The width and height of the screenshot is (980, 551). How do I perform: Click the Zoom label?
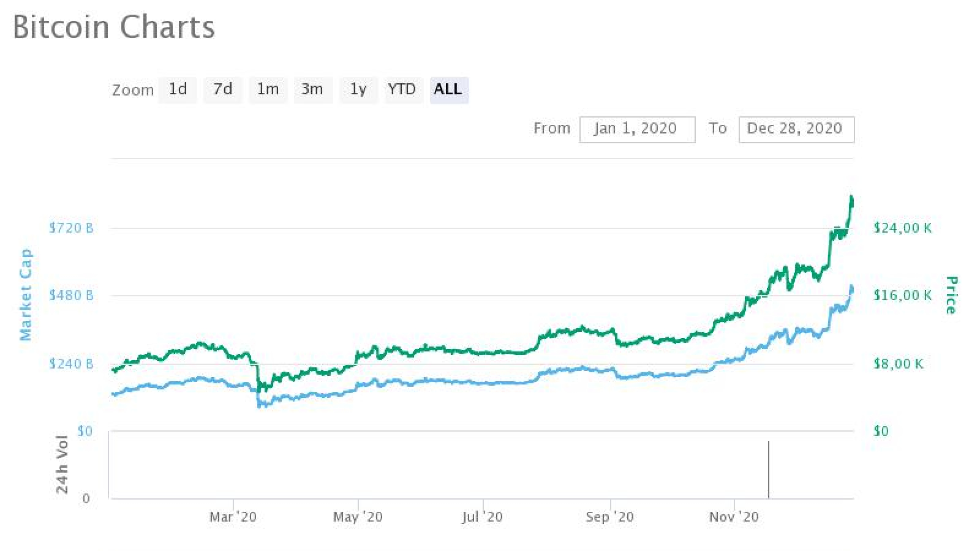133,91
